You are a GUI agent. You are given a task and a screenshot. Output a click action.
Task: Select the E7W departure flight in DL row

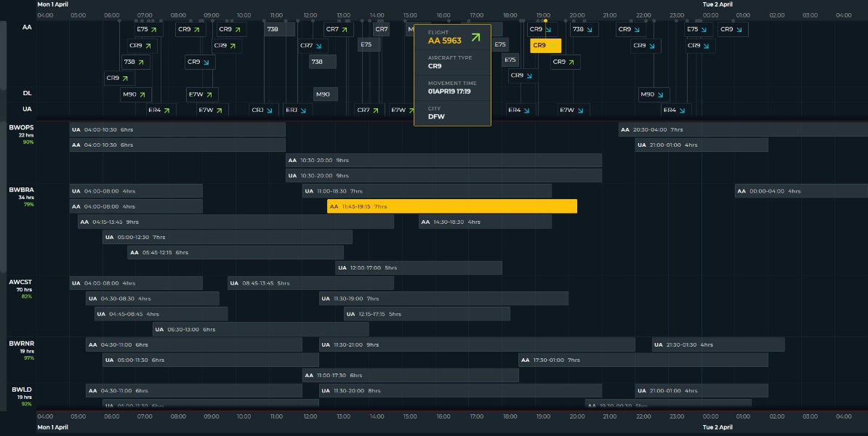202,94
